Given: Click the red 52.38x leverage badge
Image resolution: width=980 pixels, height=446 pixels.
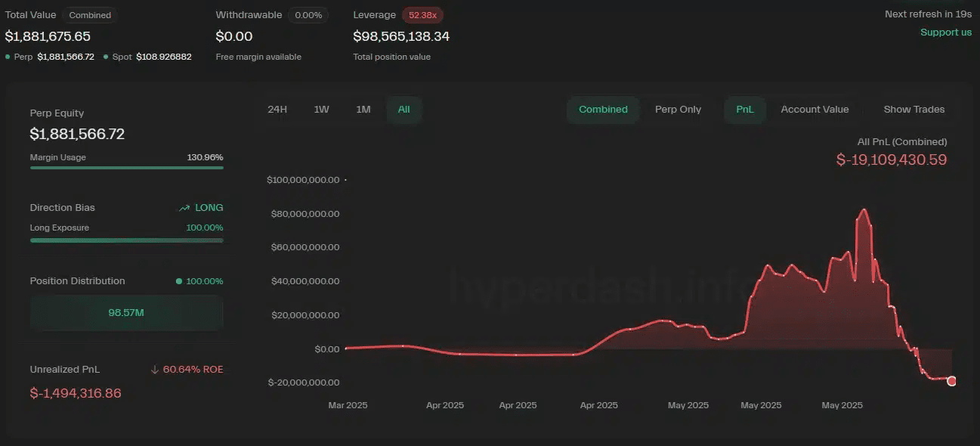Looking at the screenshot, I should (422, 15).
